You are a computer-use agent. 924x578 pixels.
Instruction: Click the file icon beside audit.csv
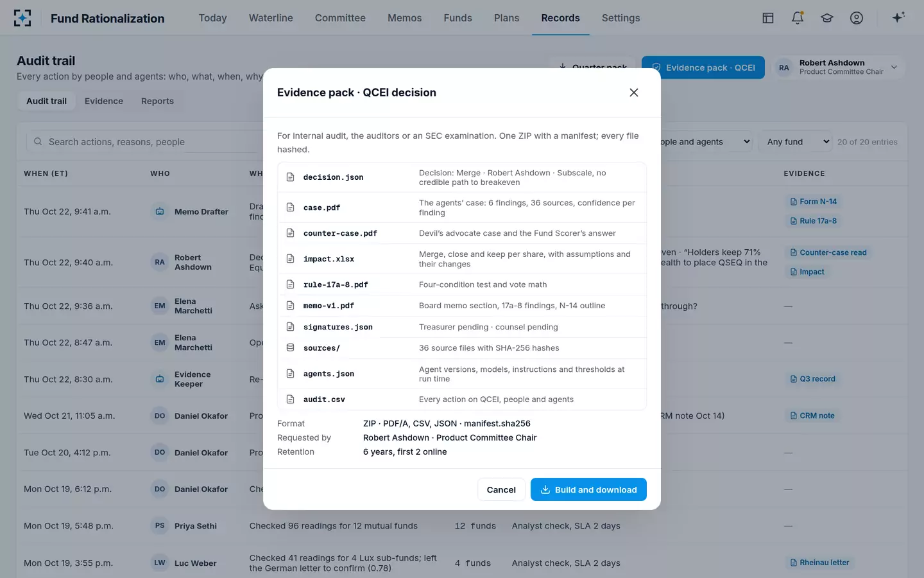pos(290,399)
